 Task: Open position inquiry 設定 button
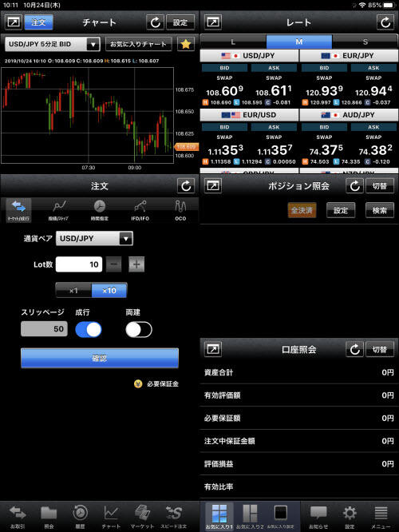(x=341, y=210)
